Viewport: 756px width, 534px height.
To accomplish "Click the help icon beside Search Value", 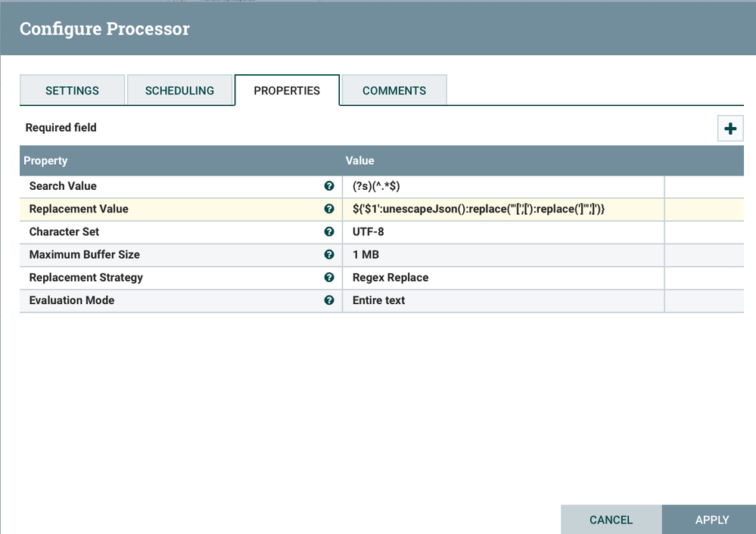I will (x=329, y=186).
